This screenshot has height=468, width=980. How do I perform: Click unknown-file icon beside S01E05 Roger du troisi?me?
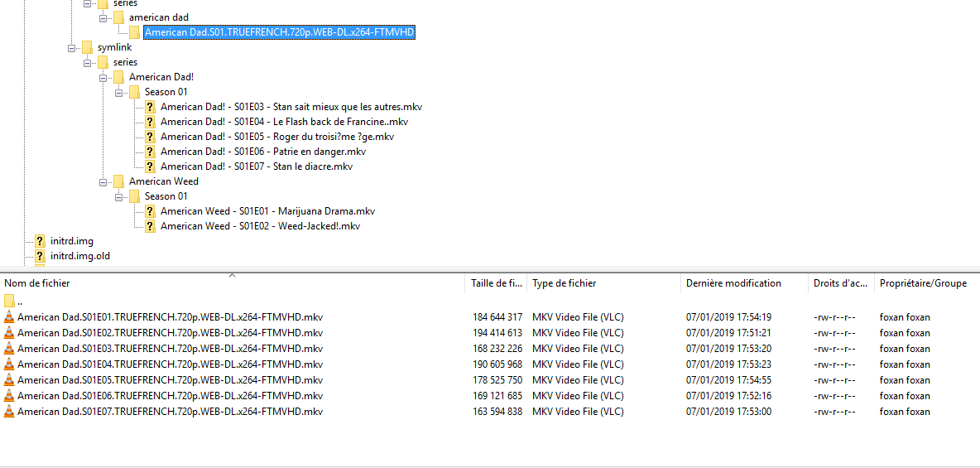[150, 137]
